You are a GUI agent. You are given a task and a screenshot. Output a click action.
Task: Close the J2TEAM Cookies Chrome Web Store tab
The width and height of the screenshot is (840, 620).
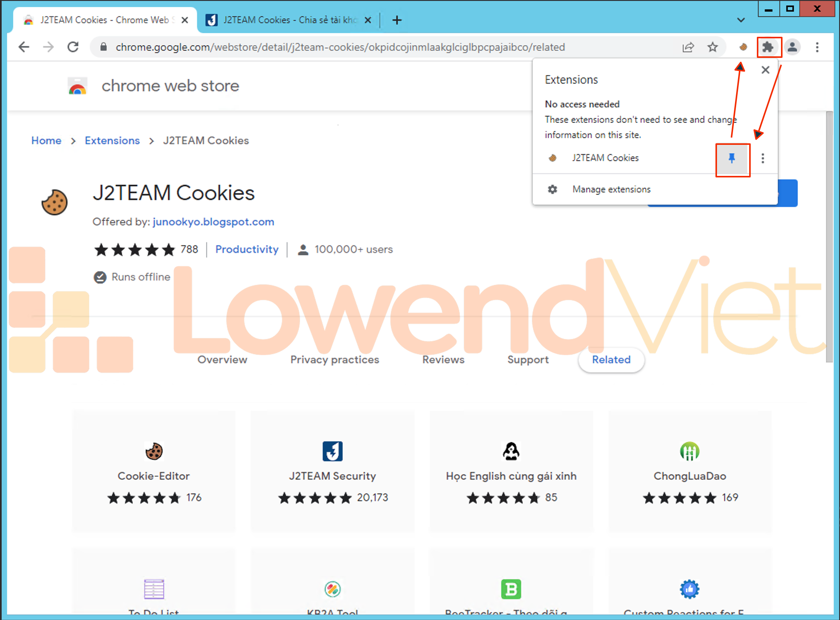tap(185, 20)
